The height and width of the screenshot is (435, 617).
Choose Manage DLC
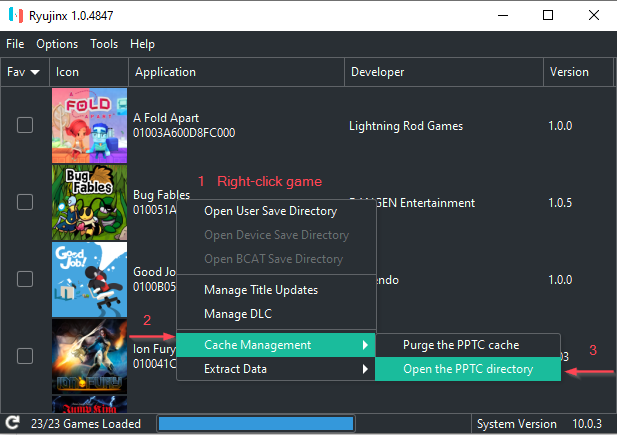[276, 314]
